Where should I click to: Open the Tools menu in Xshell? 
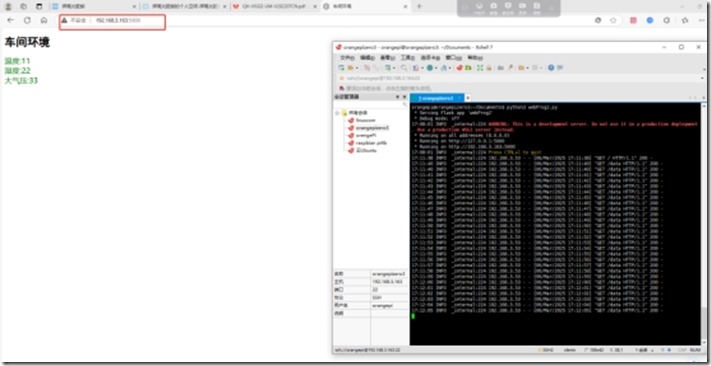coord(408,58)
